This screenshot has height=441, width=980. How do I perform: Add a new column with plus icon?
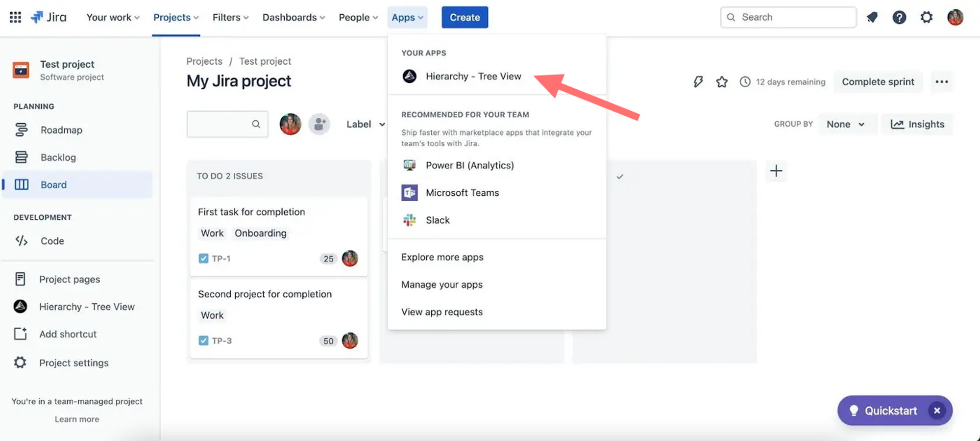click(776, 171)
